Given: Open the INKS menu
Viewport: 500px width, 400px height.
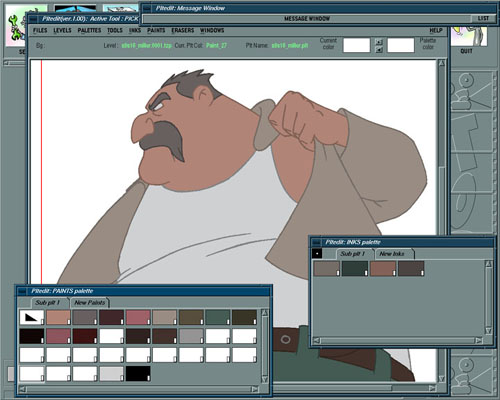Looking at the screenshot, I should (x=135, y=30).
